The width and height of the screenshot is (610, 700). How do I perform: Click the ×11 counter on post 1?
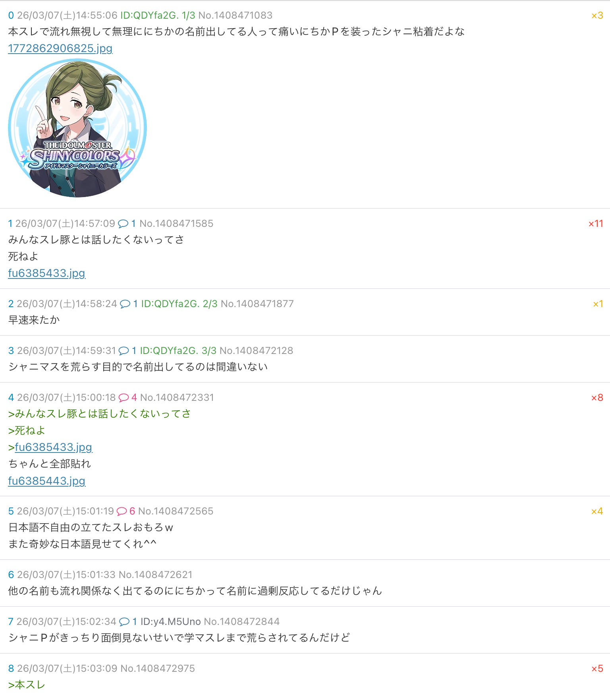click(x=596, y=224)
